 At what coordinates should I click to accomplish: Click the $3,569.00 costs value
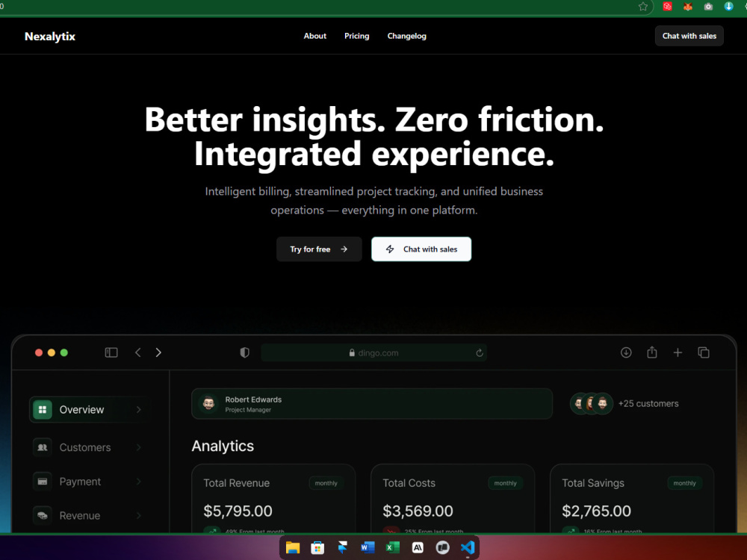tap(418, 511)
